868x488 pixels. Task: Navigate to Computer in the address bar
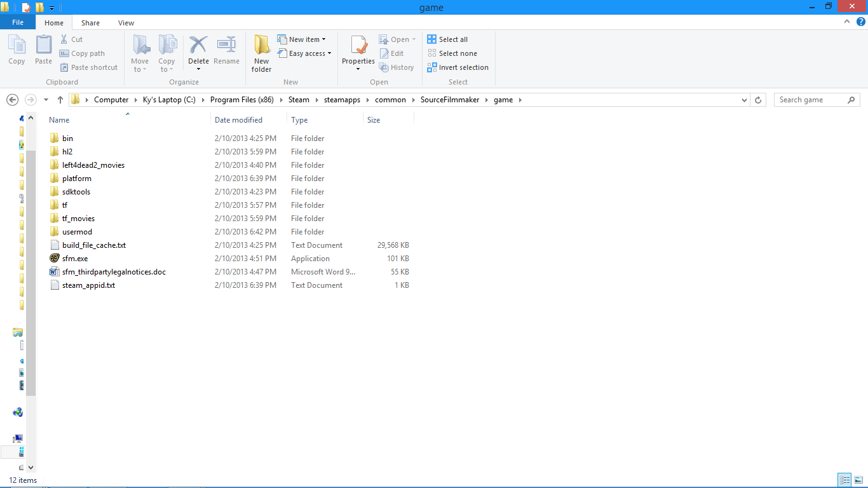pyautogui.click(x=111, y=100)
